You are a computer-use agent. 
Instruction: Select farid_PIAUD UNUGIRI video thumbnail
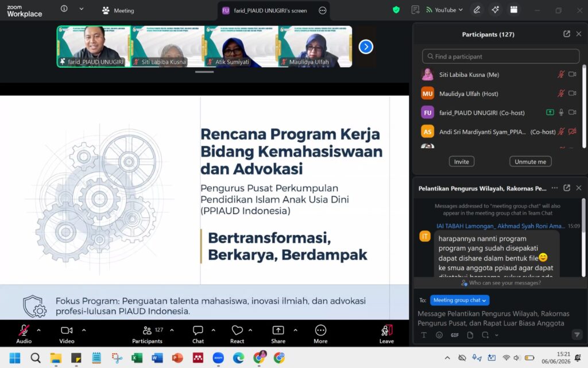coord(94,47)
